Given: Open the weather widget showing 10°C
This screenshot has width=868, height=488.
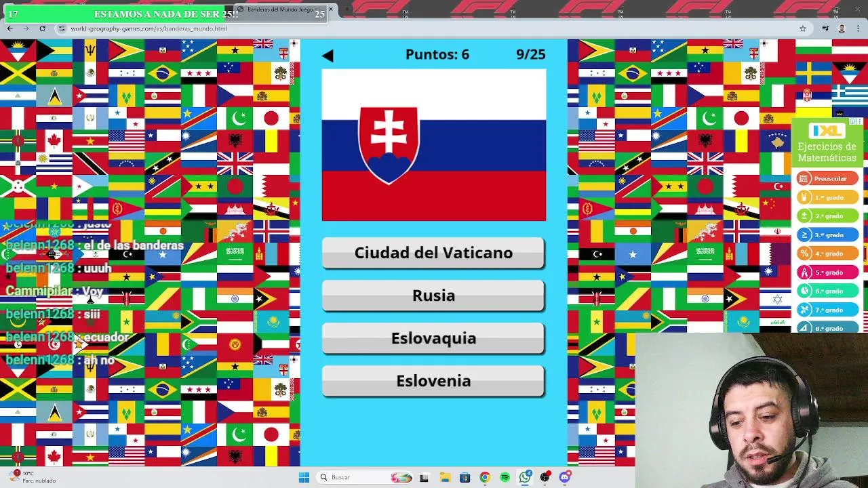Looking at the screenshot, I should click(34, 476).
